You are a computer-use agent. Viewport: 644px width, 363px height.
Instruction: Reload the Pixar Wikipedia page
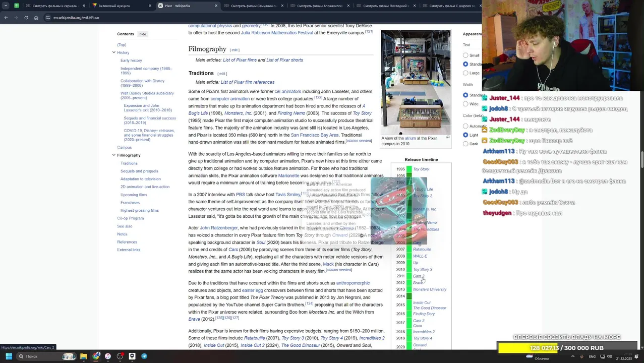(x=26, y=18)
